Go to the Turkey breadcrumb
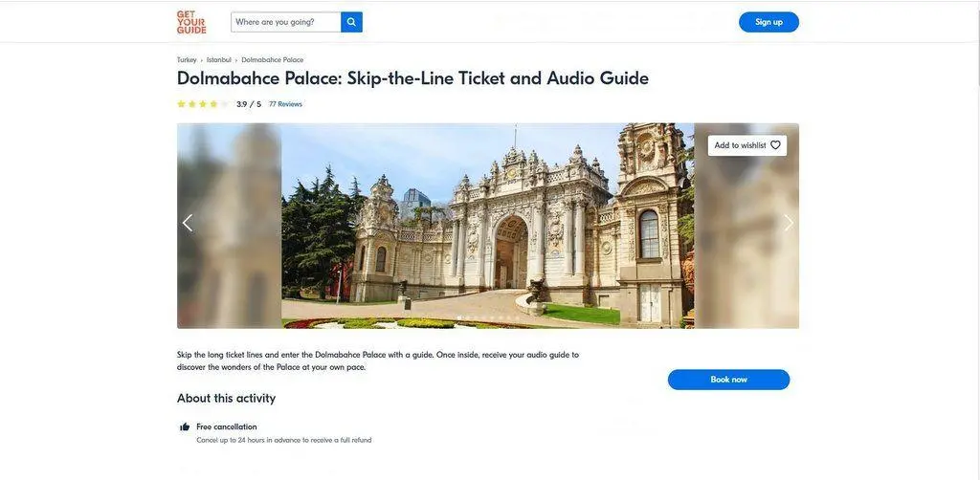Image resolution: width=980 pixels, height=480 pixels. [187, 60]
